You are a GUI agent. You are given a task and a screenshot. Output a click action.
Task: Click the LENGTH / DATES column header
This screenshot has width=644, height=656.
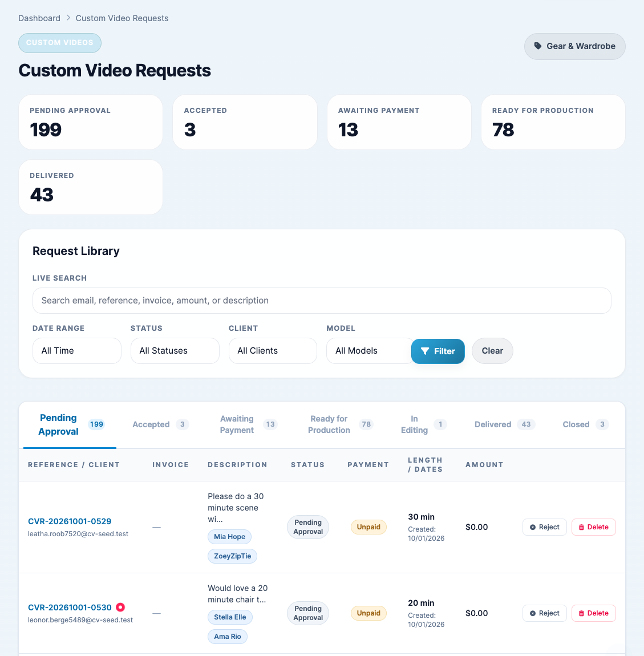[425, 465]
